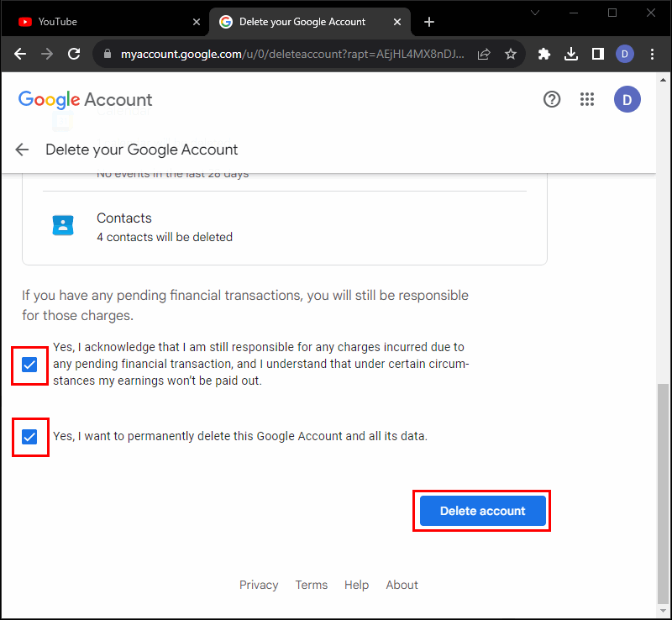Switch to the YouTube tab
Image resolution: width=672 pixels, height=620 pixels.
(x=101, y=22)
